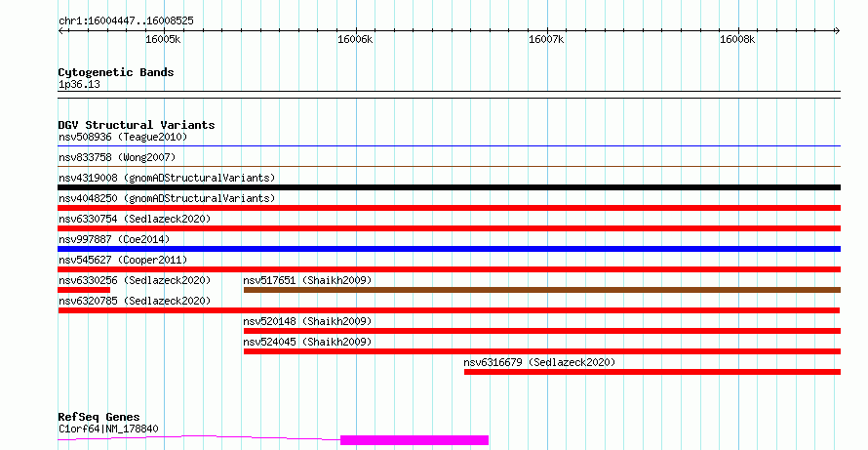Screen dimensions: 868x450
Task: Open variant nsv6330256 (Sedlazeck2020) label
Action: [135, 280]
